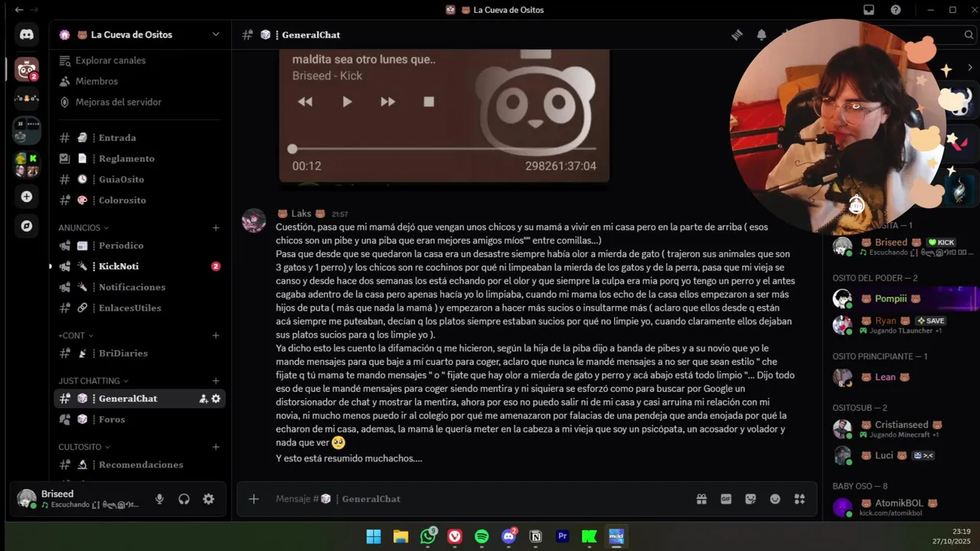The height and width of the screenshot is (551, 980).
Task: Open Miembros list
Action: click(139, 81)
